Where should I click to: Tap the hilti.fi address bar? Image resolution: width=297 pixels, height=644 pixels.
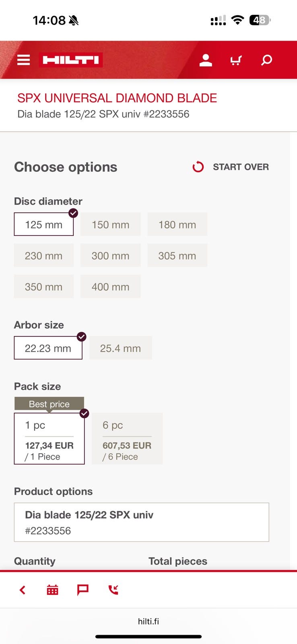tap(148, 621)
